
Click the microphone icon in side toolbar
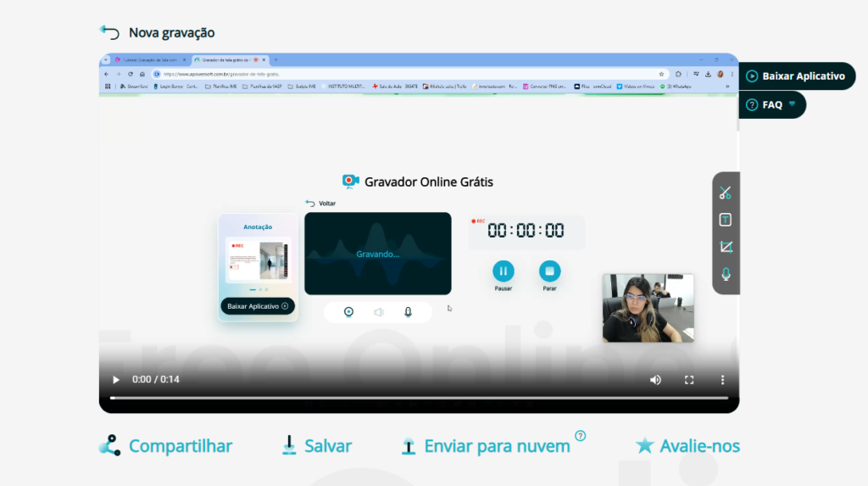[x=726, y=274]
